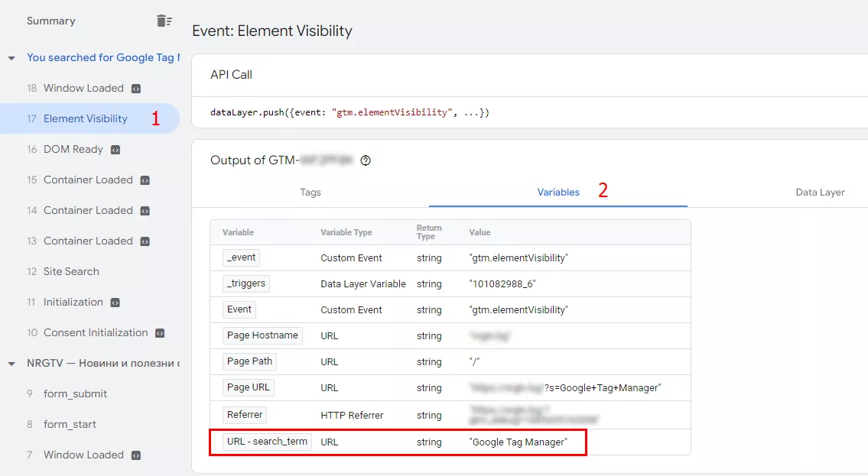
Task: Click the API Call section heading
Action: [231, 75]
